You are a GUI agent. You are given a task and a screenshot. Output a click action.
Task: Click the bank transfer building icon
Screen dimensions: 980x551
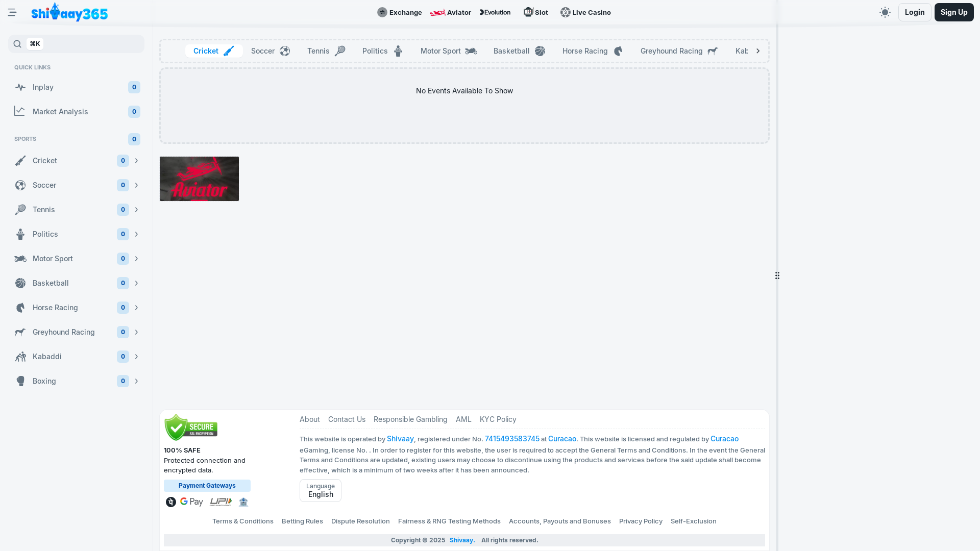click(243, 502)
